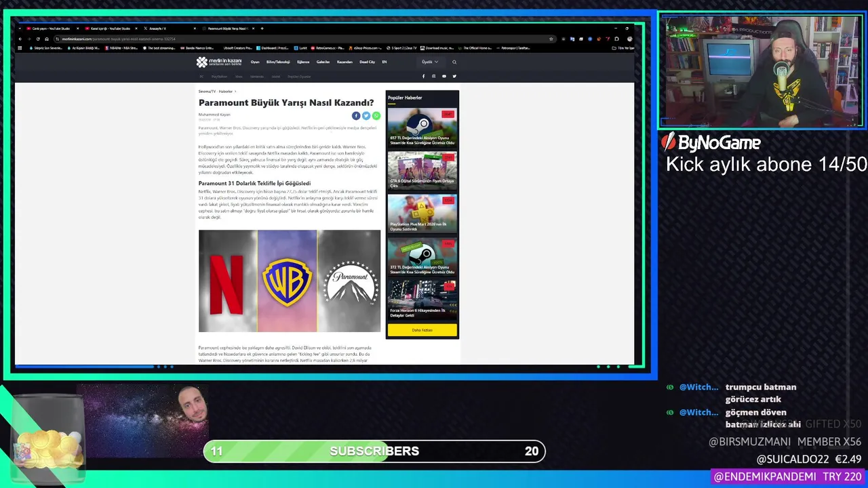868x488 pixels.
Task: Open Haberler breadcrumb link
Action: [x=226, y=91]
